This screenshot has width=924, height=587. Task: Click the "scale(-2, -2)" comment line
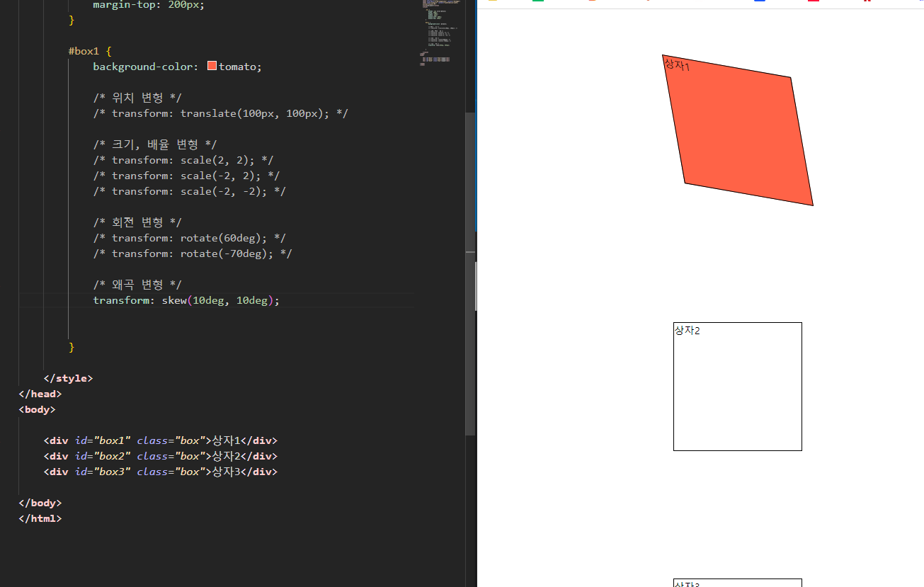190,191
